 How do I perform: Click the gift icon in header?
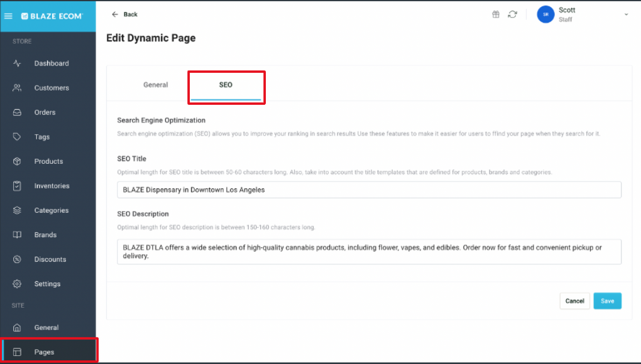click(495, 14)
